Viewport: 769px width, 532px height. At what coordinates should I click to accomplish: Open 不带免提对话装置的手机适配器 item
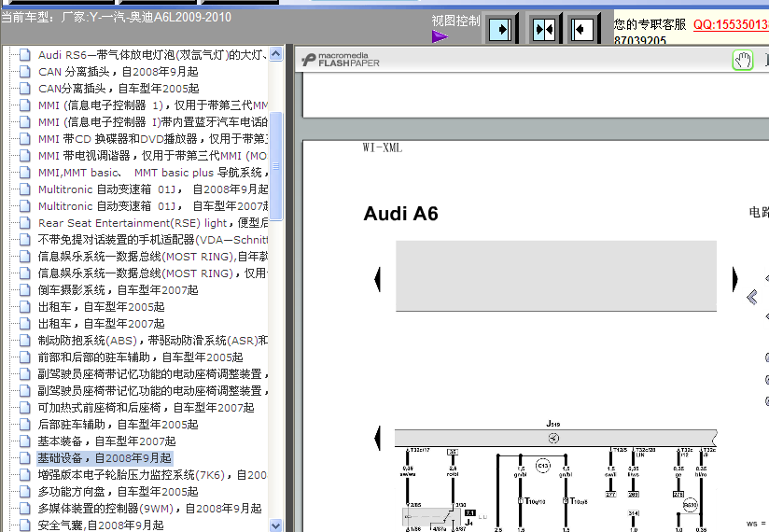152,240
